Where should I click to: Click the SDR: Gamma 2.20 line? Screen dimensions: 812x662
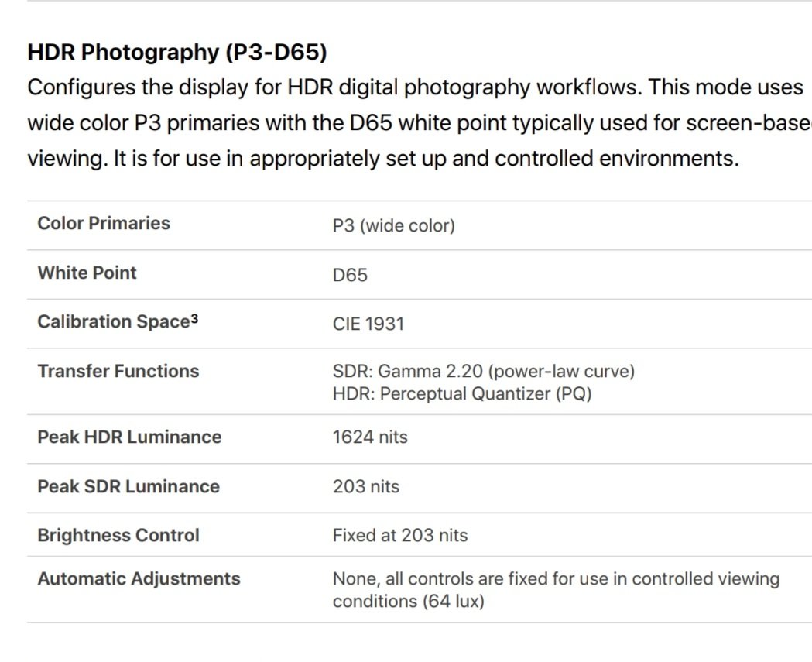click(484, 372)
